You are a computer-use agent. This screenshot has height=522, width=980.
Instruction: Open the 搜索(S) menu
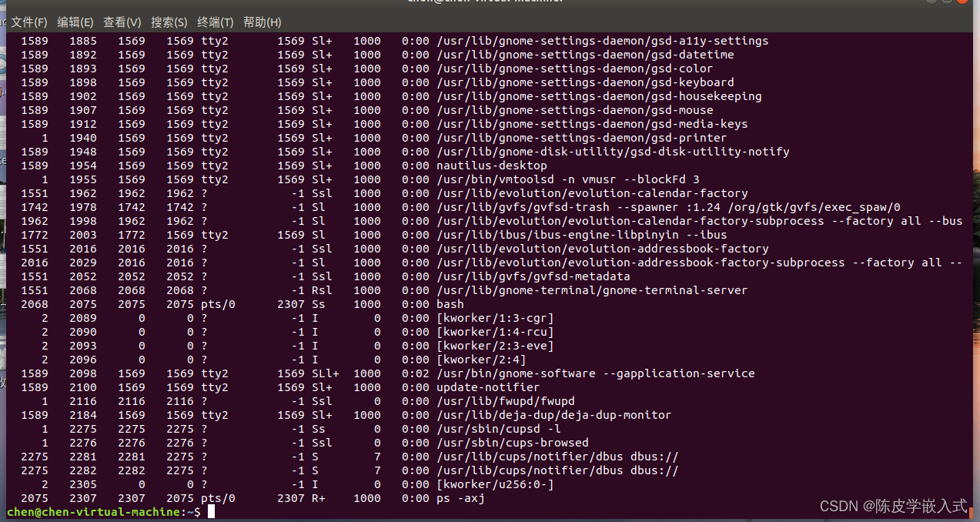(169, 22)
